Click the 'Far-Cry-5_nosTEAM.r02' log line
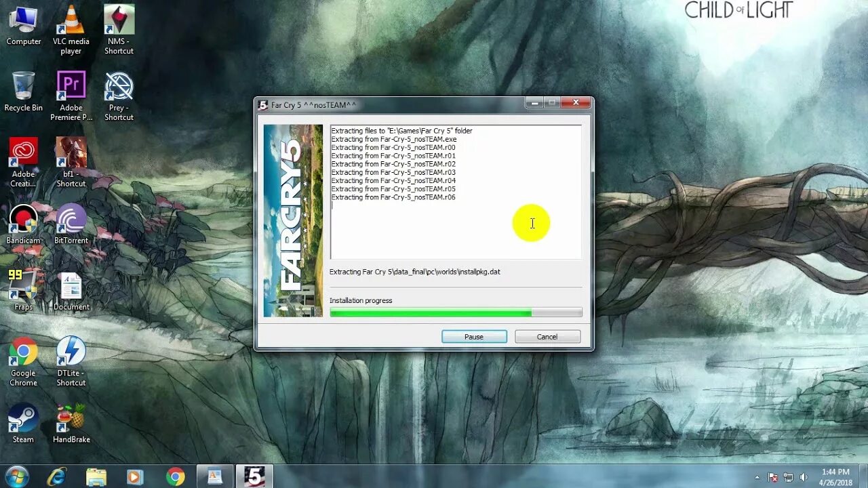Screen dimensions: 868x488 tap(393, 164)
